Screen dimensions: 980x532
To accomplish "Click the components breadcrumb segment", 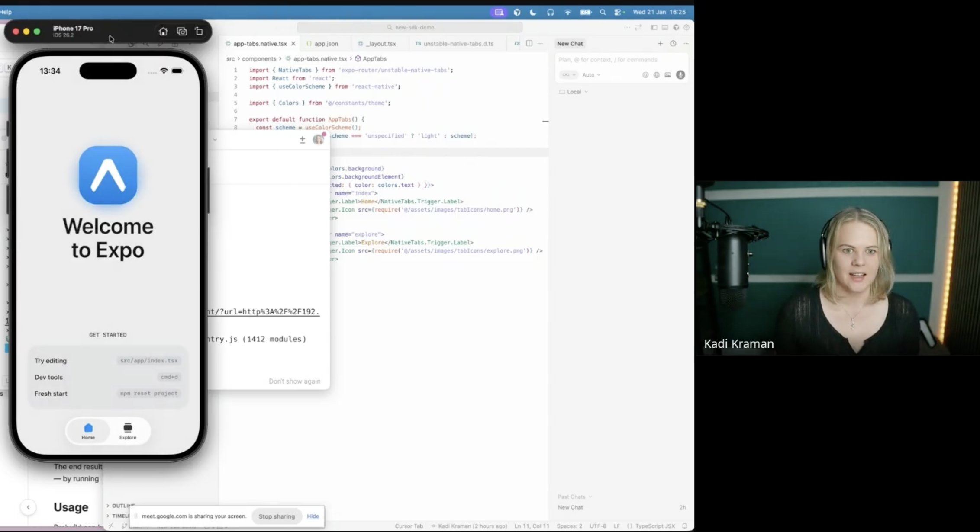I will pos(259,59).
